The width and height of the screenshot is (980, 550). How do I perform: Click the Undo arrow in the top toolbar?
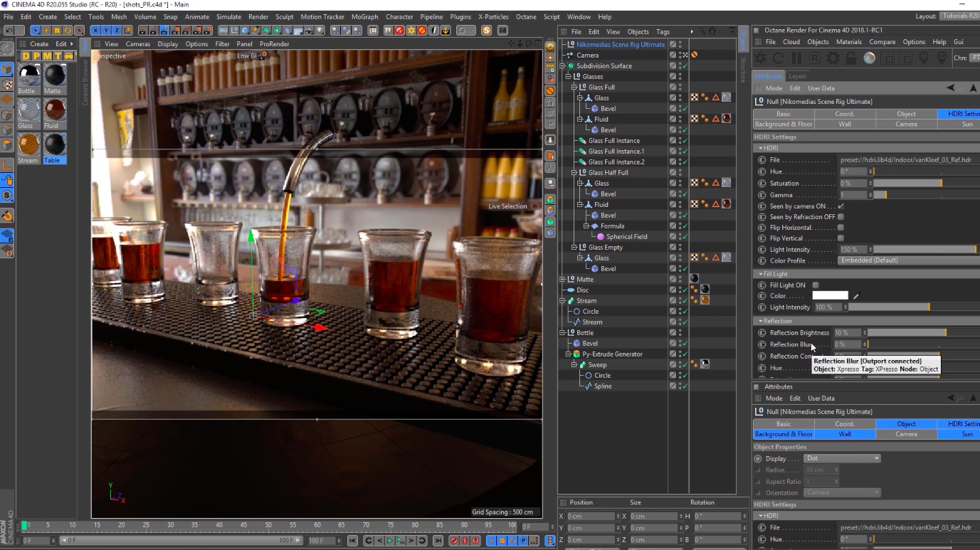pyautogui.click(x=8, y=31)
